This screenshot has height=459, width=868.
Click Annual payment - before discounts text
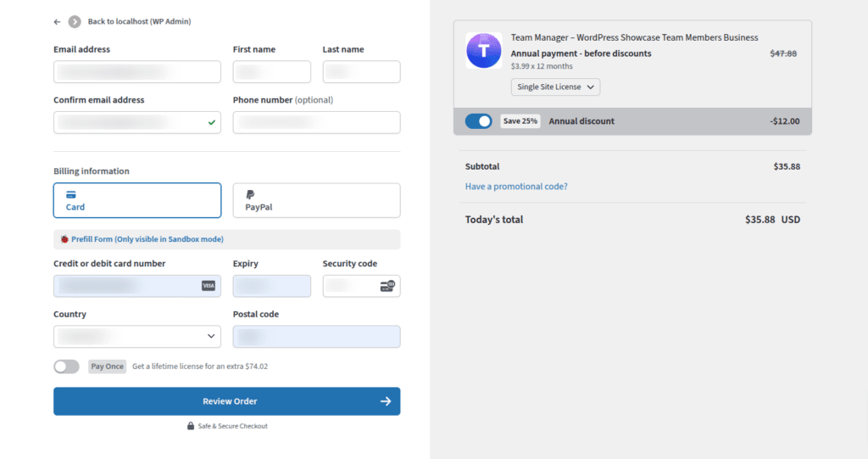click(x=581, y=53)
